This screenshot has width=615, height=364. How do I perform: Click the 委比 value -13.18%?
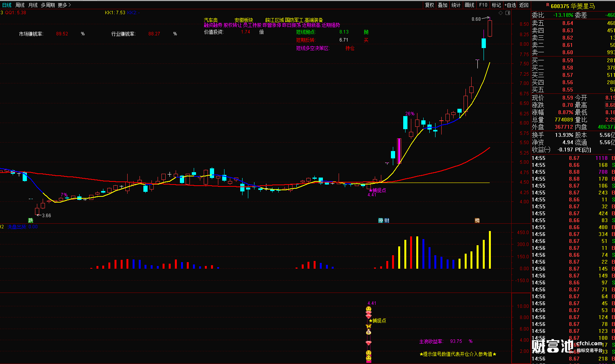point(563,15)
